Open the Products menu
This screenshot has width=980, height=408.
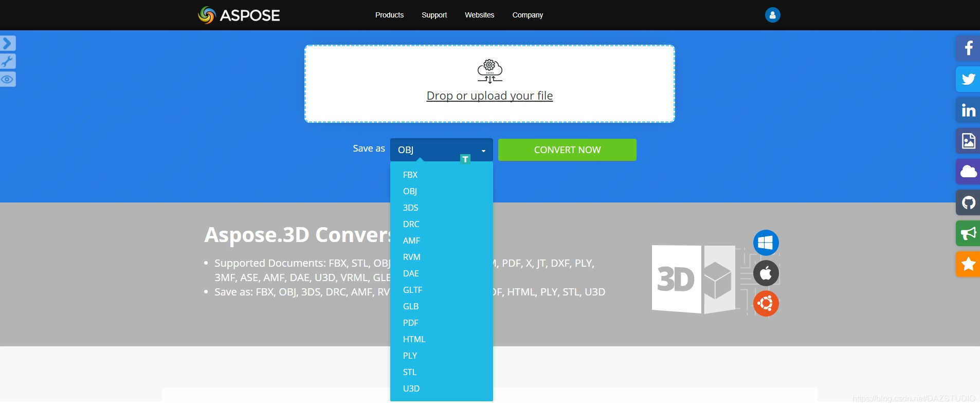(389, 15)
